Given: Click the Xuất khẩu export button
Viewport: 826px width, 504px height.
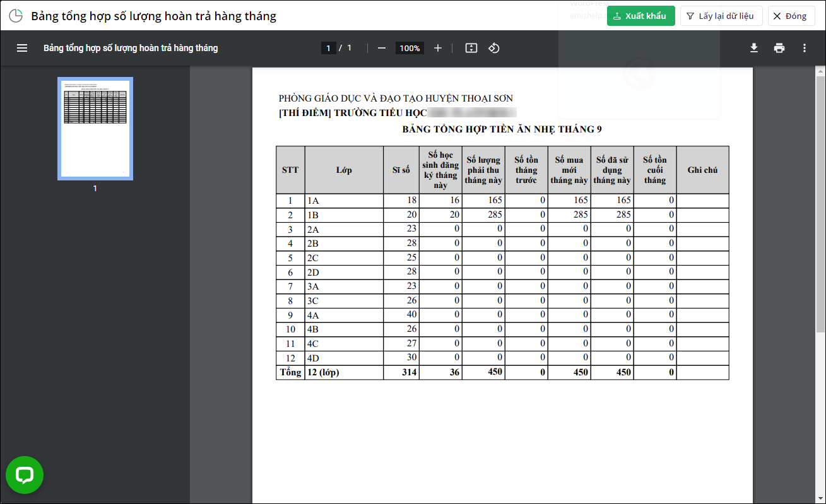Looking at the screenshot, I should 641,16.
